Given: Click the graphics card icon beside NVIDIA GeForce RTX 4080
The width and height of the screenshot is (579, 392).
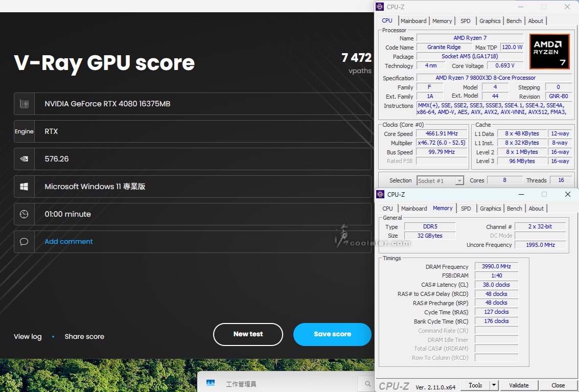Looking at the screenshot, I should tap(24, 104).
